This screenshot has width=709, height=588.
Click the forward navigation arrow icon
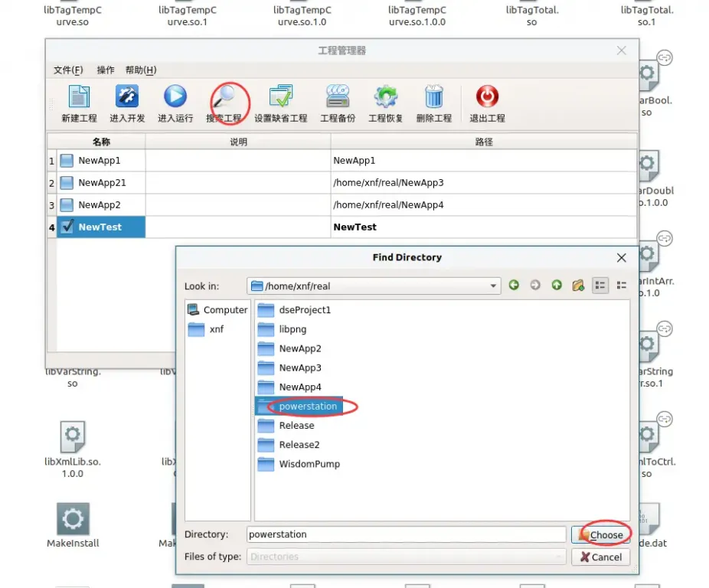tap(535, 285)
